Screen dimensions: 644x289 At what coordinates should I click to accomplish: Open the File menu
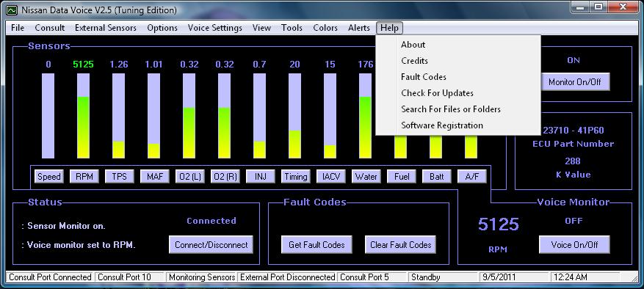pyautogui.click(x=17, y=28)
